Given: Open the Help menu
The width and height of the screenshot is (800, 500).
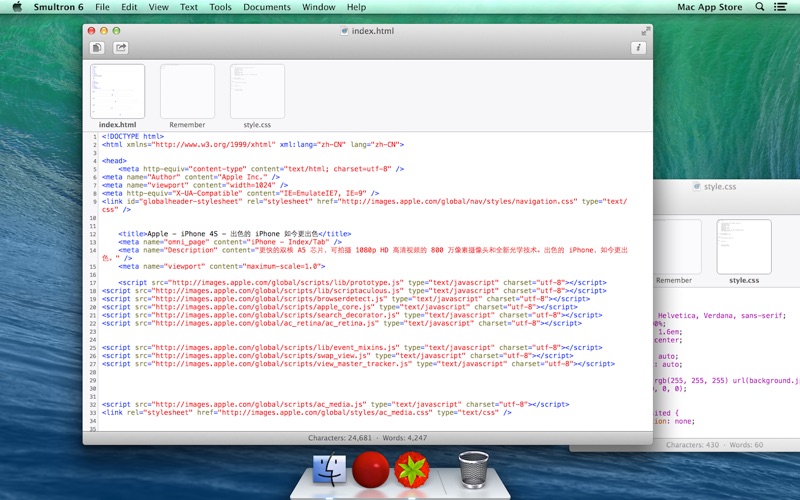Looking at the screenshot, I should pyautogui.click(x=356, y=7).
